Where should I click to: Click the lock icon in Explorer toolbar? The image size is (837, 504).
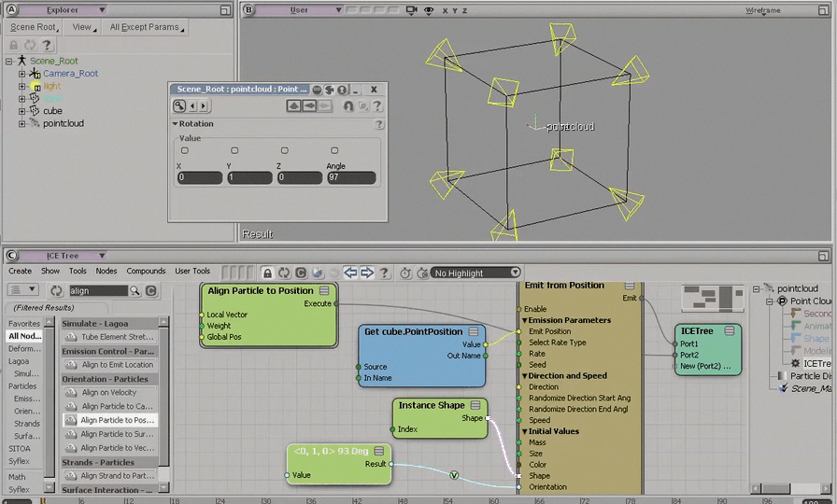[x=14, y=46]
